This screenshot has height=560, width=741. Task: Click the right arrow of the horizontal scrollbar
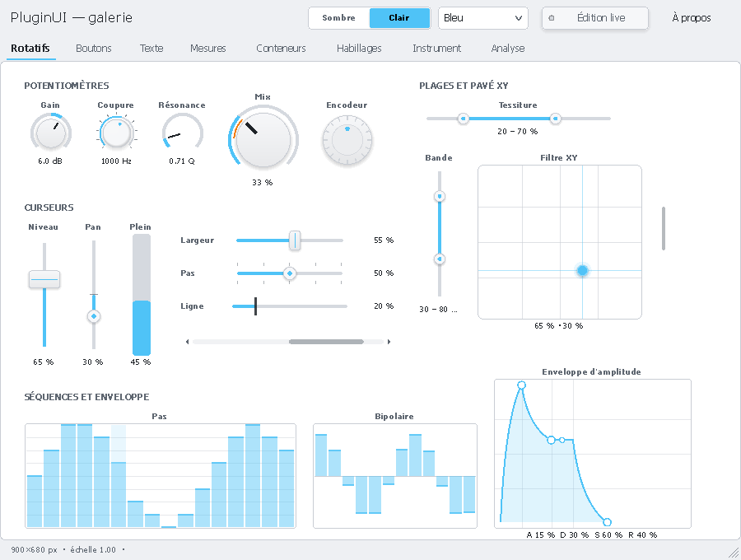389,342
